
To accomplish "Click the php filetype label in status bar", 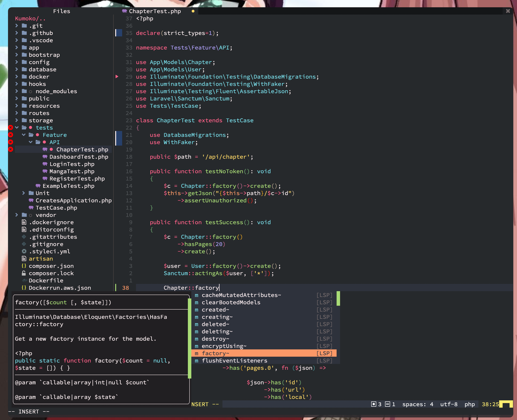I will (x=469, y=404).
